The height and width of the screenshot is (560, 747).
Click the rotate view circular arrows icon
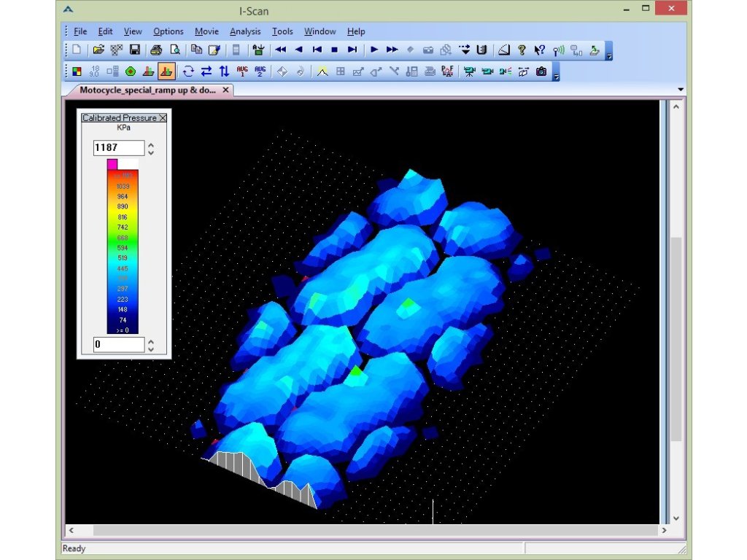tap(188, 71)
